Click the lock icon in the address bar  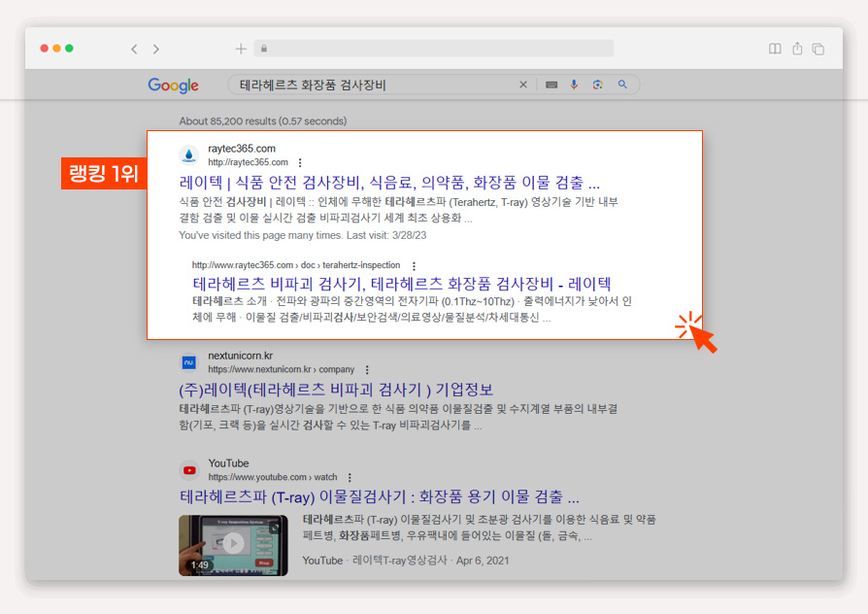tap(264, 49)
